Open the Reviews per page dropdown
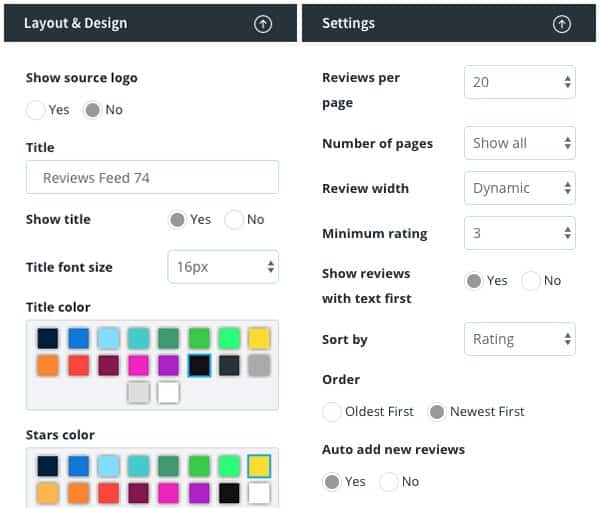The height and width of the screenshot is (508, 600). (520, 82)
